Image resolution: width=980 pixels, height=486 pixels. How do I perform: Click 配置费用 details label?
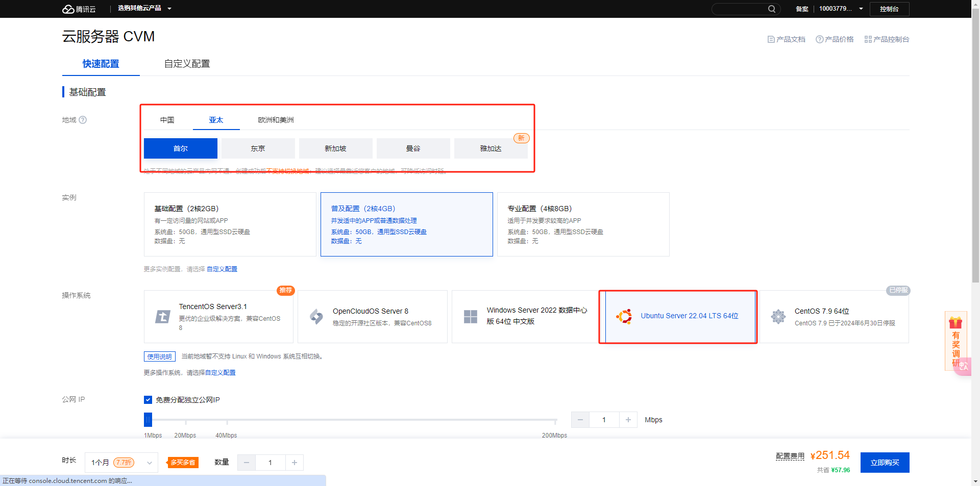(x=790, y=456)
